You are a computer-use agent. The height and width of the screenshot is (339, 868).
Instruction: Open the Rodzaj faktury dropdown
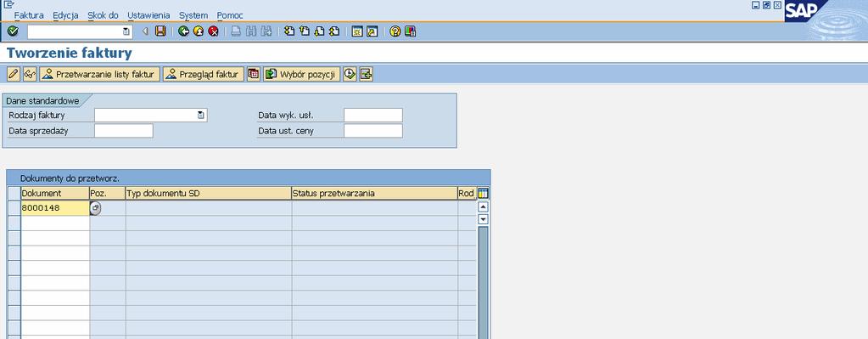pyautogui.click(x=201, y=116)
